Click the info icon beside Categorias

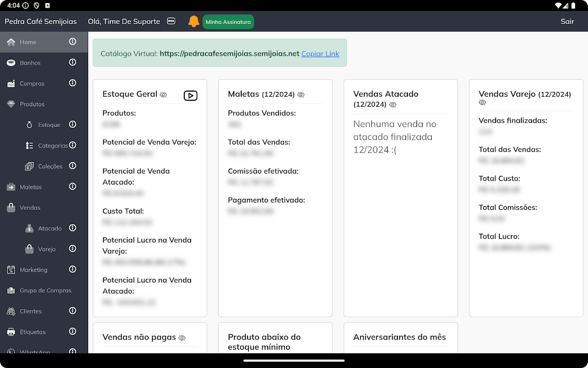73,145
